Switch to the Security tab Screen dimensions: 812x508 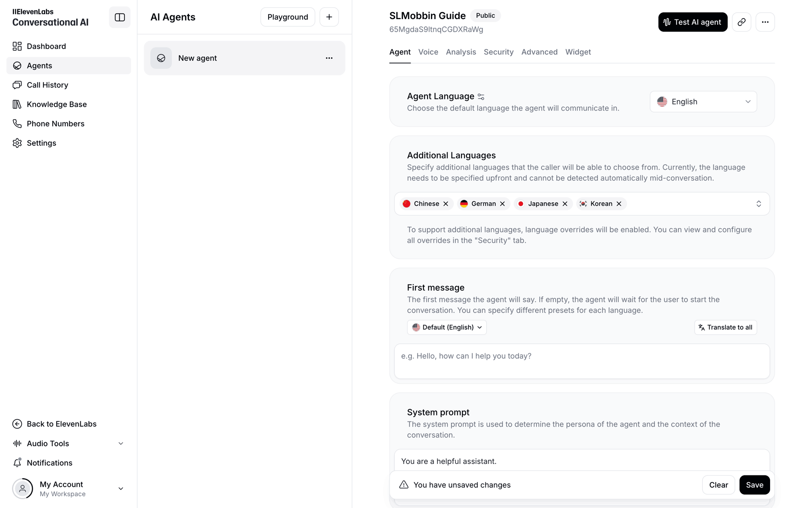point(498,52)
